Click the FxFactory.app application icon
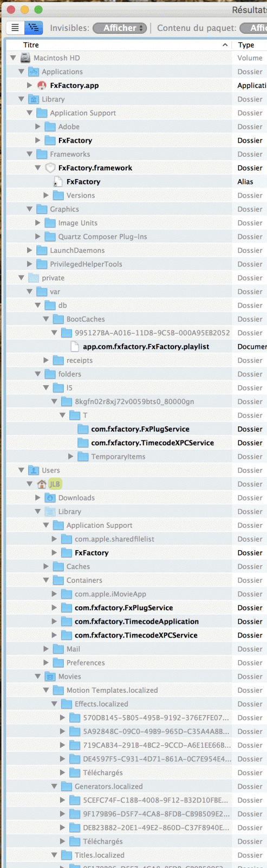 coord(42,85)
